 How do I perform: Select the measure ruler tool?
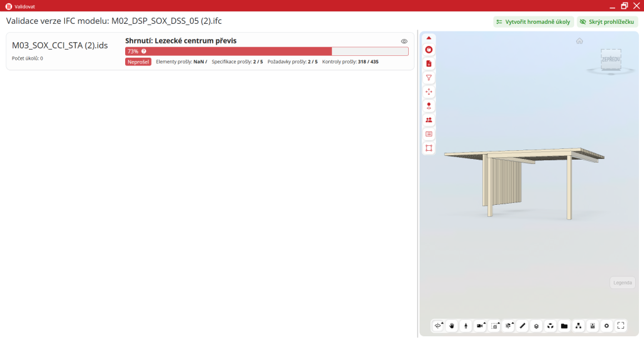pyautogui.click(x=522, y=326)
